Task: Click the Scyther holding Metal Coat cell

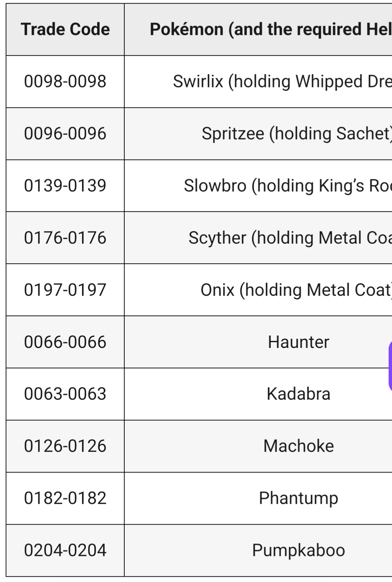Action: click(290, 238)
